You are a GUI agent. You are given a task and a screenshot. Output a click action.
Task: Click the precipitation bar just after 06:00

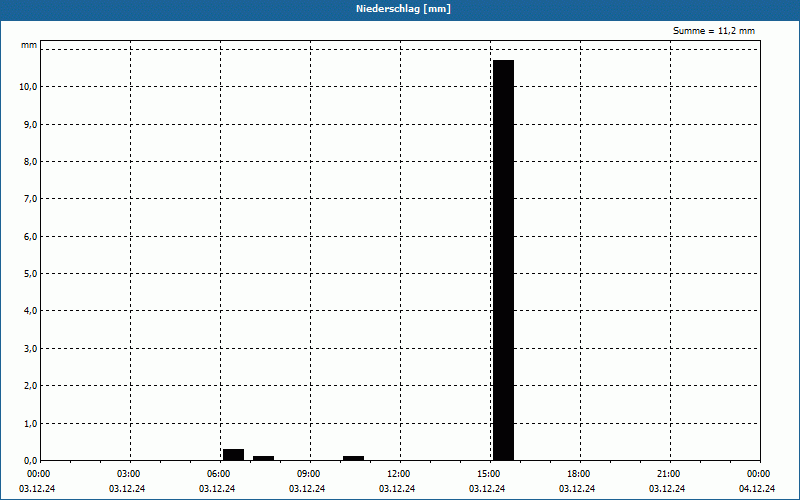(234, 455)
